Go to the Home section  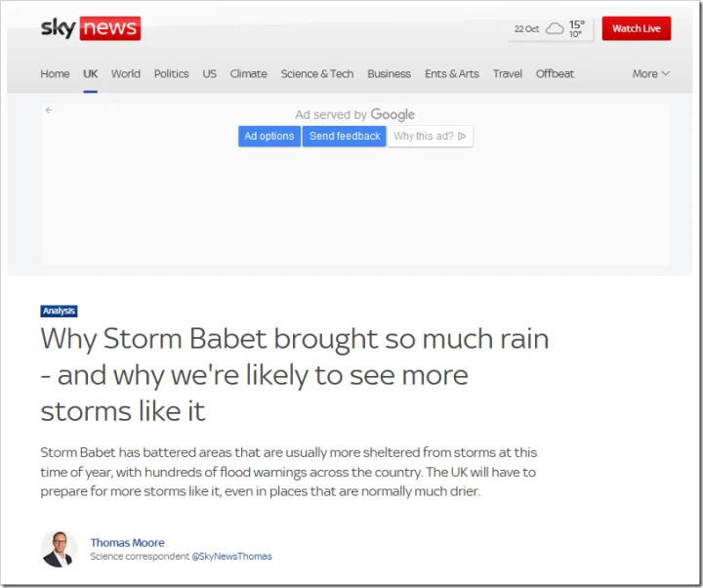(x=55, y=73)
